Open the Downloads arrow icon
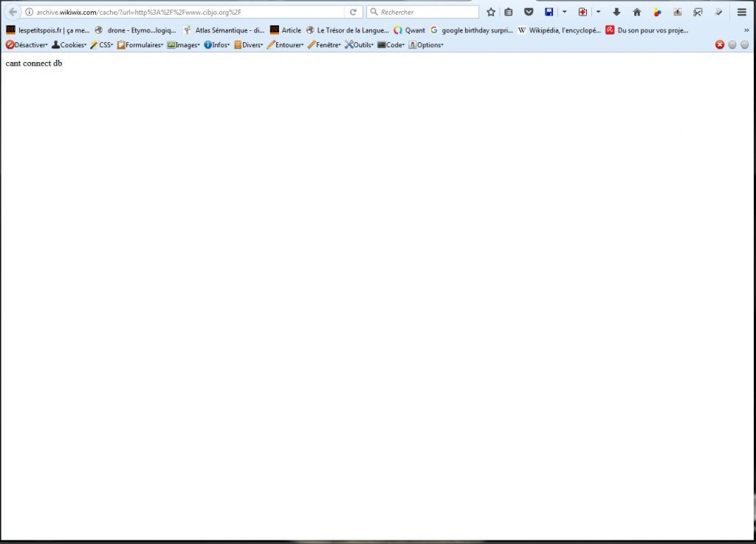756x544 pixels. [616, 12]
